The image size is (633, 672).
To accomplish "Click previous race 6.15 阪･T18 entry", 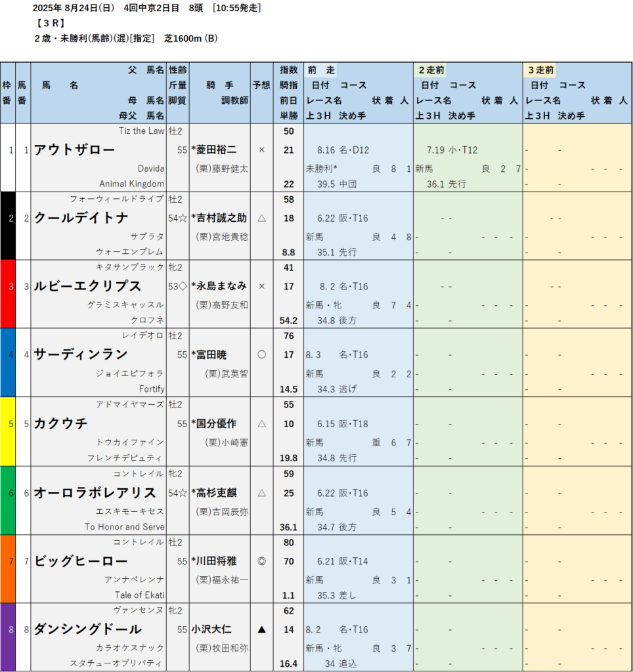I will click(343, 424).
